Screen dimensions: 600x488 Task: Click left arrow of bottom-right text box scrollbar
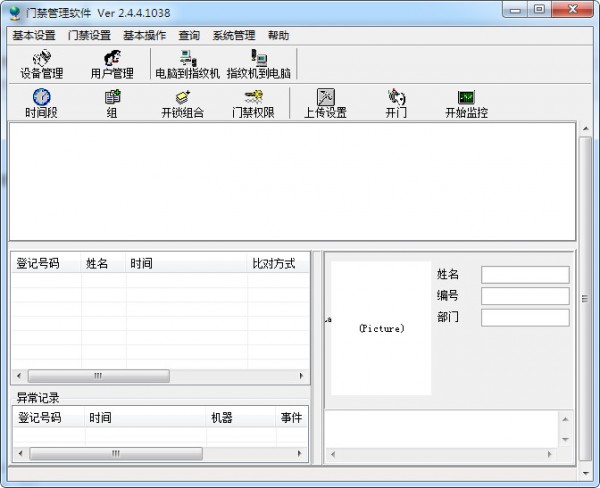pyautogui.click(x=333, y=455)
